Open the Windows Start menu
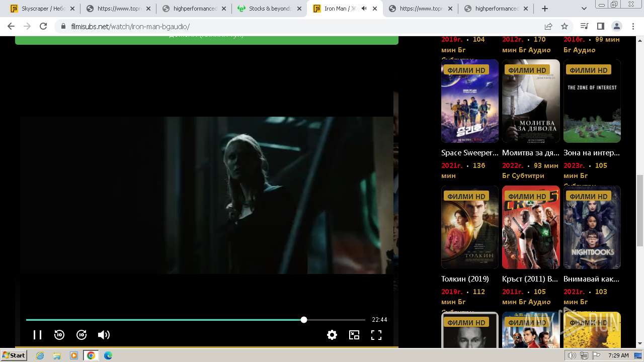 [x=14, y=355]
